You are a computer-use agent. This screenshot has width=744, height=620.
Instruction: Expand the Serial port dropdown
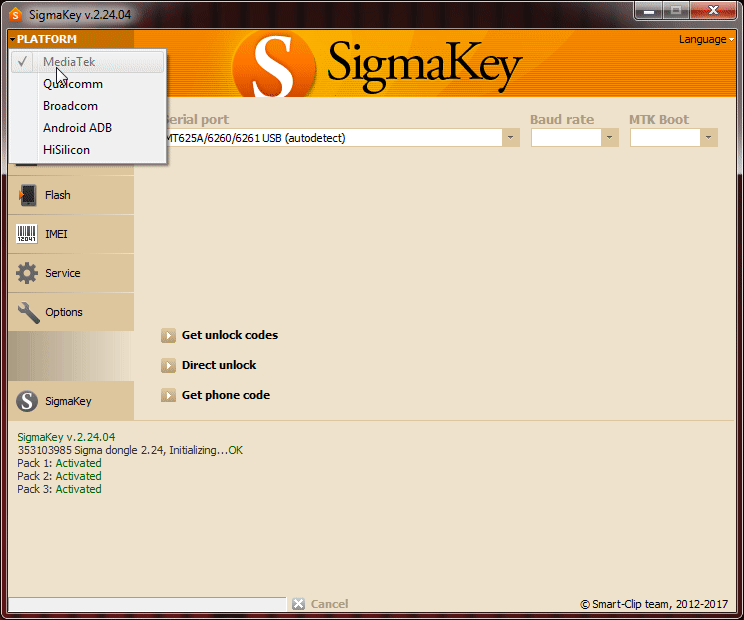(511, 138)
